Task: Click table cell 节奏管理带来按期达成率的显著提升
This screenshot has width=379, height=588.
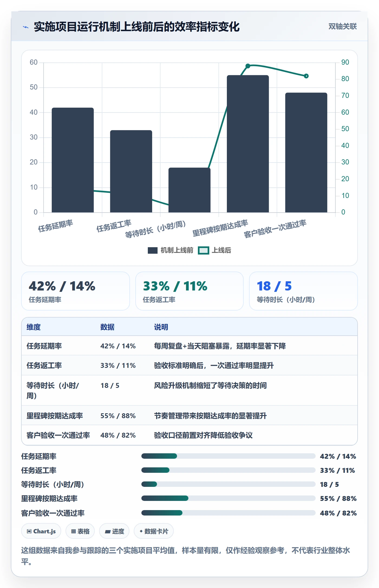Action: pos(210,416)
